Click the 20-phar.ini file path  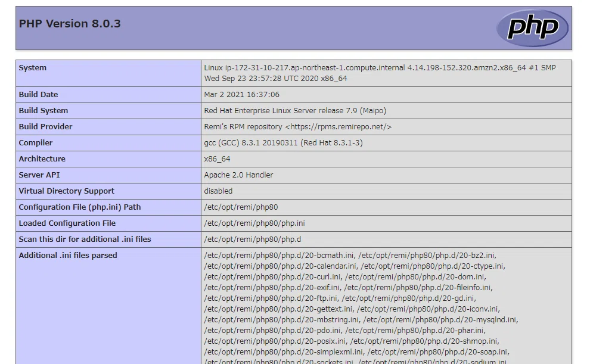pyautogui.click(x=415, y=331)
